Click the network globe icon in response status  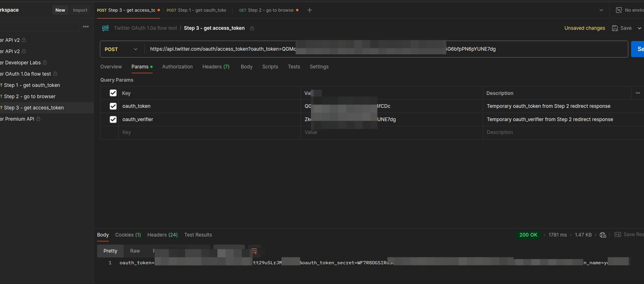click(x=603, y=235)
